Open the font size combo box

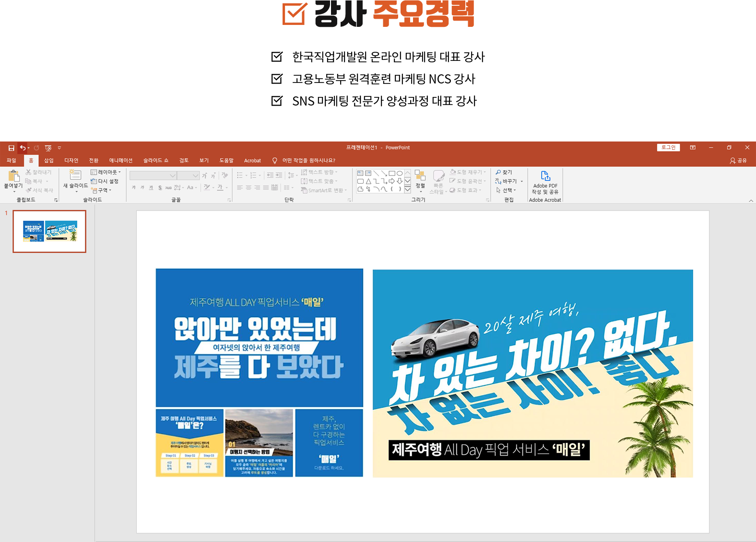pos(188,176)
